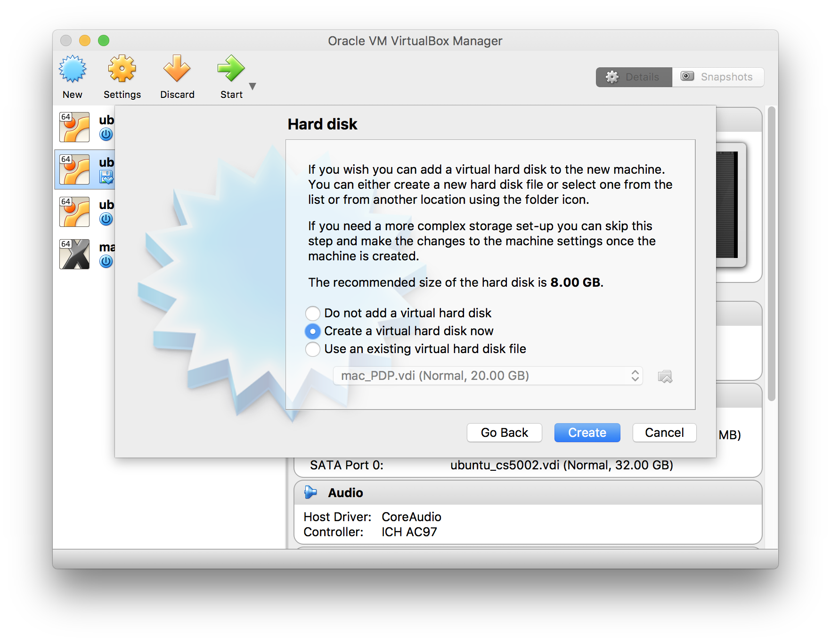
Task: Select the second ubuntu VM with saved state
Action: click(74, 169)
